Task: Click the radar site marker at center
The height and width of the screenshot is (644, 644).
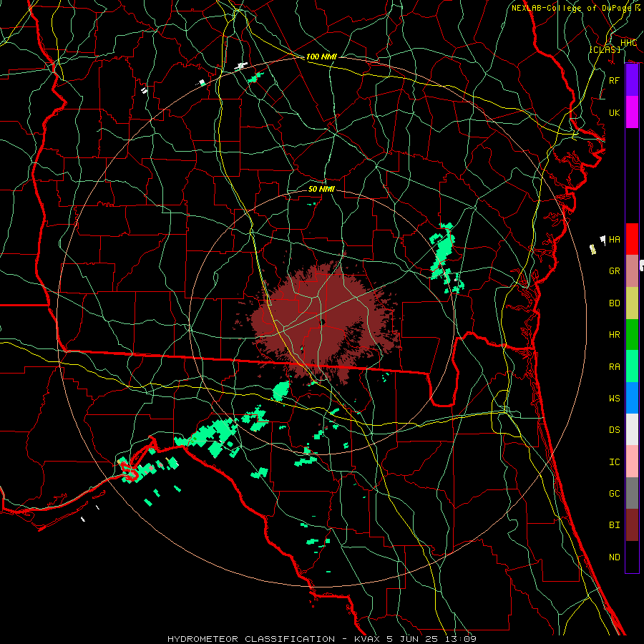Action: pyautogui.click(x=323, y=322)
